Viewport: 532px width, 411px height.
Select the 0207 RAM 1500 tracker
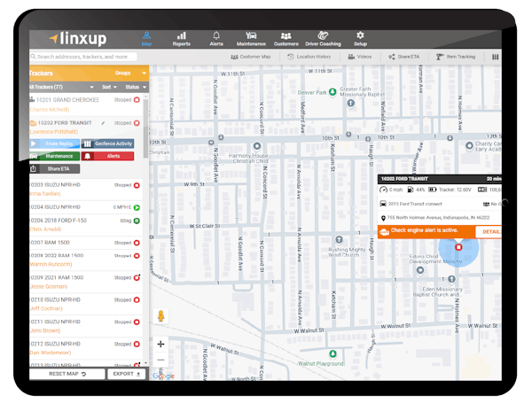click(x=86, y=243)
